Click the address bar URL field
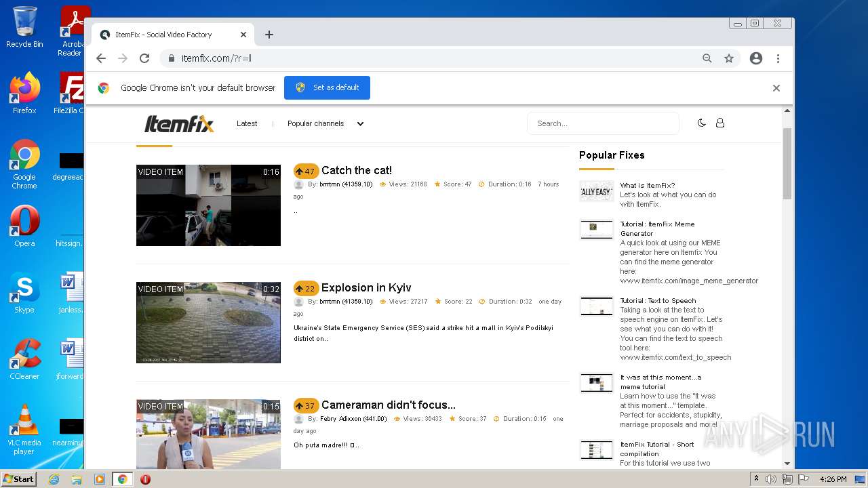868x488 pixels. click(434, 58)
